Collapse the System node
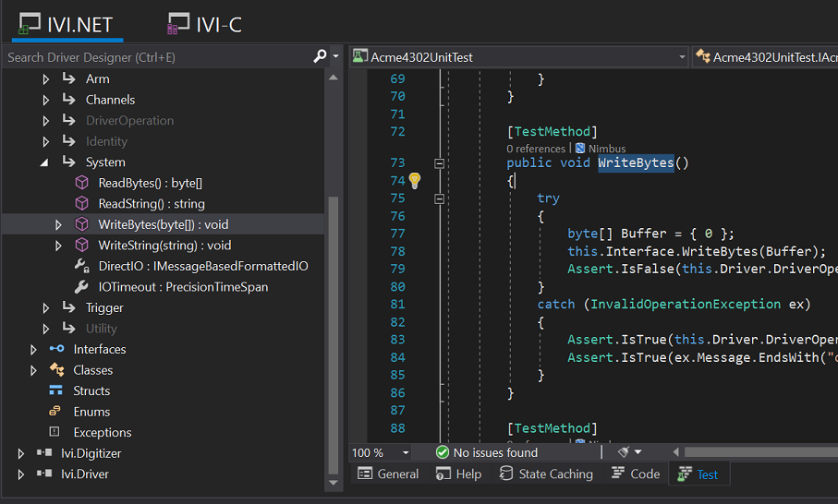This screenshot has width=838, height=504. click(x=45, y=162)
